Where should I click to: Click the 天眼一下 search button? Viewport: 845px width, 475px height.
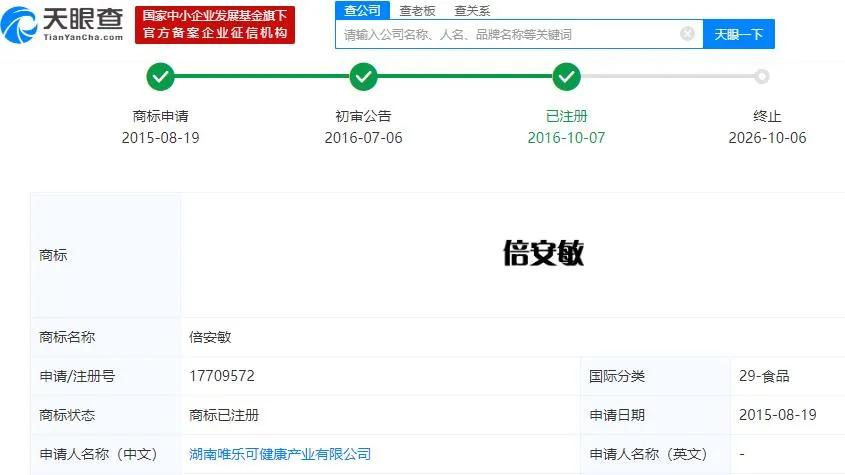[x=739, y=34]
